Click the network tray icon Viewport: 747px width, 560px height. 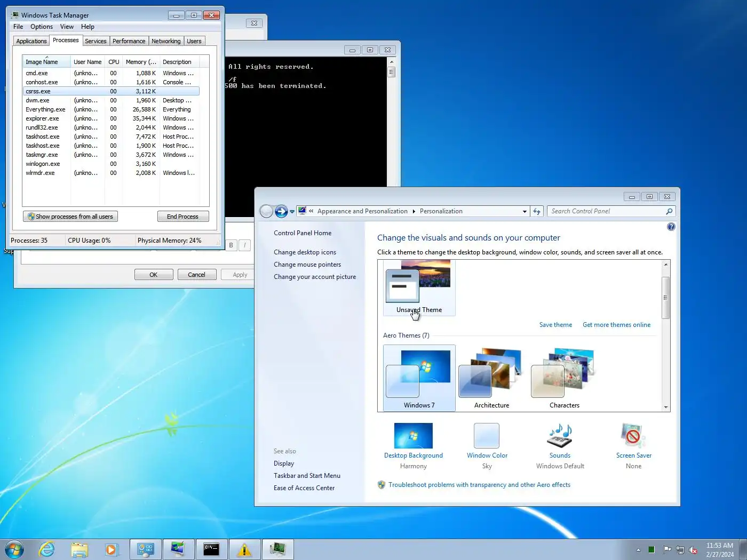coord(680,550)
